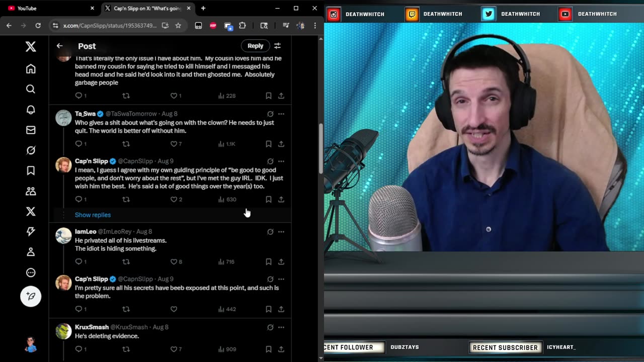This screenshot has height=362, width=644.
Task: Click the Reply button in Post header
Action: pyautogui.click(x=255, y=46)
